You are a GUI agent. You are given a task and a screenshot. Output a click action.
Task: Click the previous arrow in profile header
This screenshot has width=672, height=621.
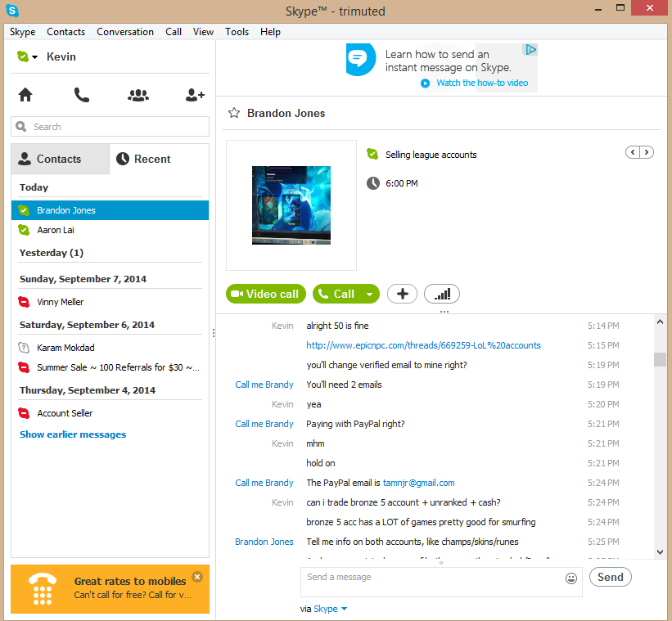[x=633, y=152]
